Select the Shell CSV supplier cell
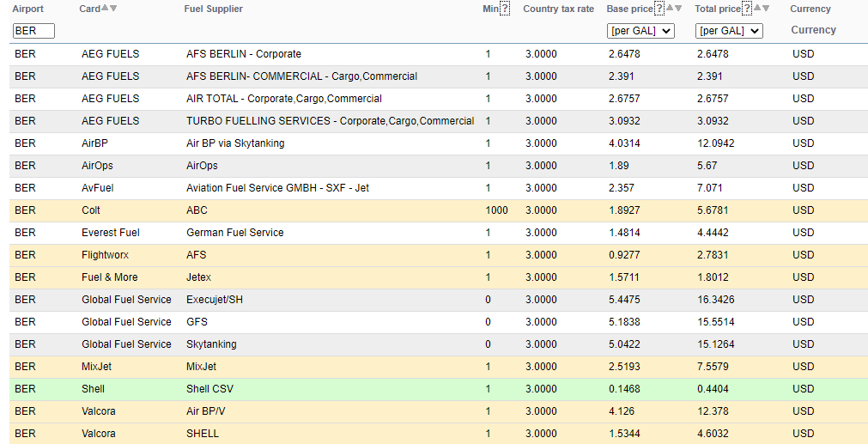868x444 pixels. 209,389
